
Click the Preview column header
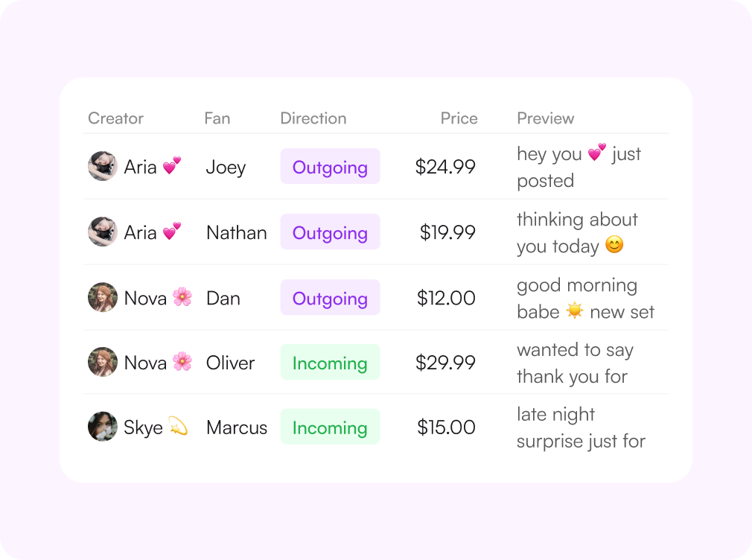[545, 118]
